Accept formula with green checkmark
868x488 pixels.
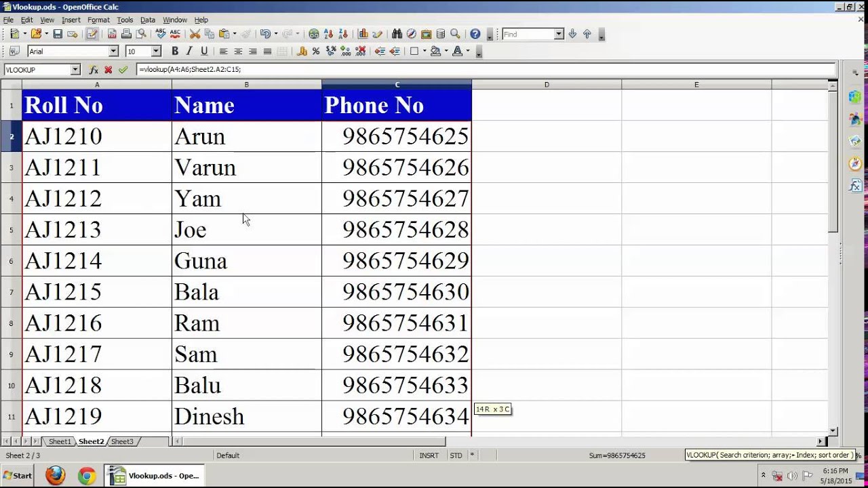[123, 70]
